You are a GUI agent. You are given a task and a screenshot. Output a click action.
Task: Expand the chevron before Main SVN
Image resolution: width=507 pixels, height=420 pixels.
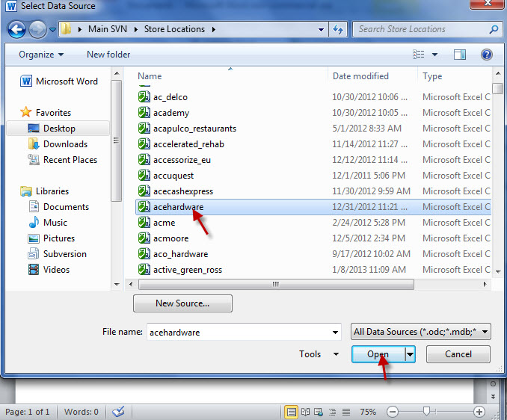pyautogui.click(x=80, y=29)
